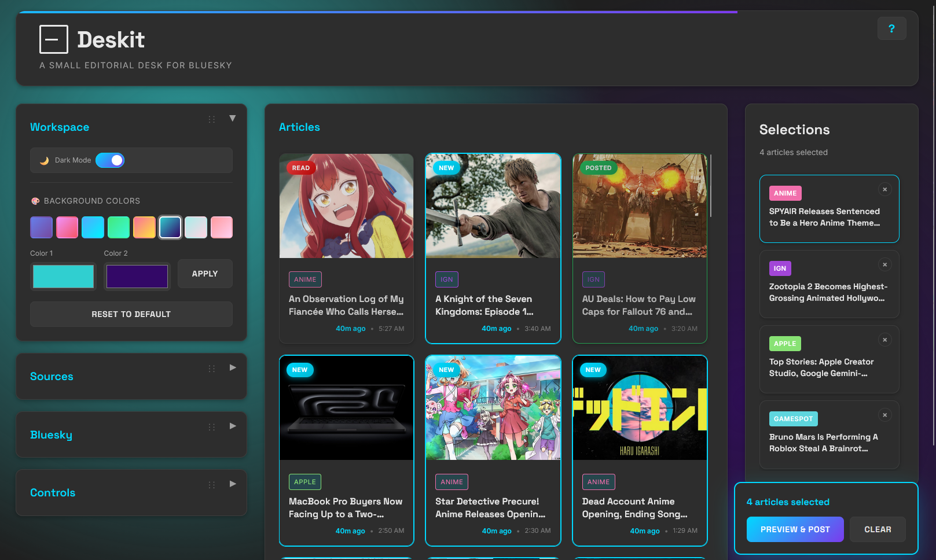Click the moon icon beside Dark Mode

44,160
